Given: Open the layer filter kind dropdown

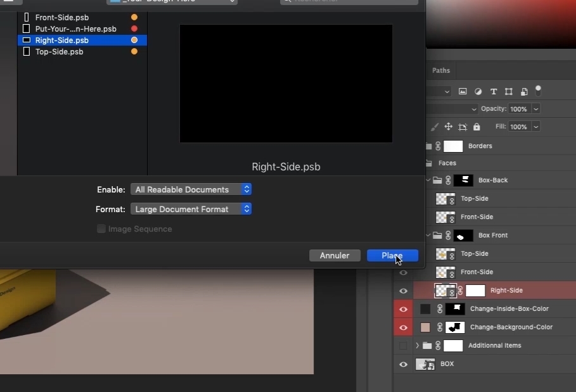Looking at the screenshot, I should pyautogui.click(x=439, y=91).
